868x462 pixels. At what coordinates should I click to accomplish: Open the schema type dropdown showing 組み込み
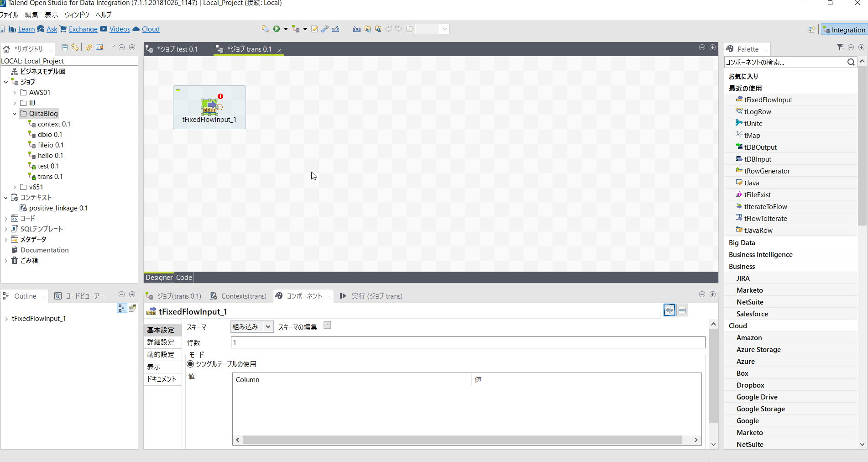coord(251,326)
